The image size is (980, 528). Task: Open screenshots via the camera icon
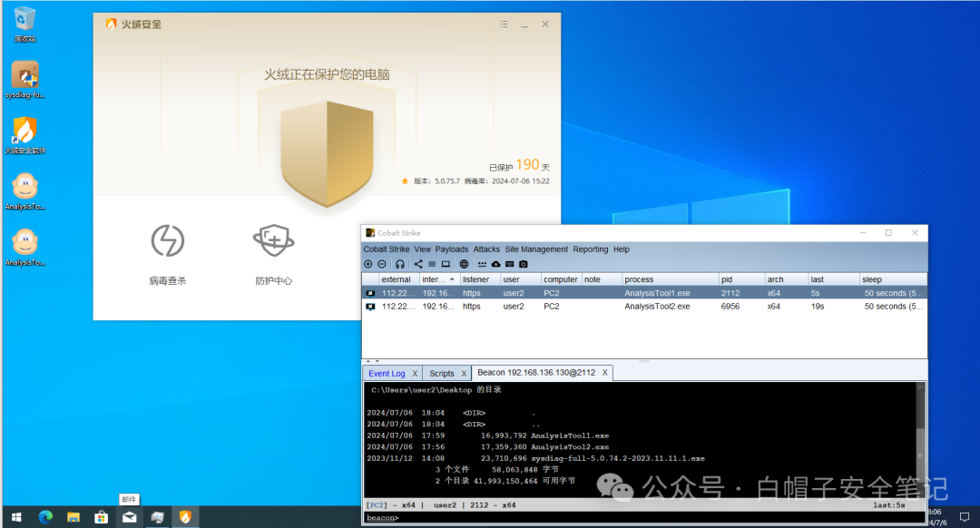524,264
